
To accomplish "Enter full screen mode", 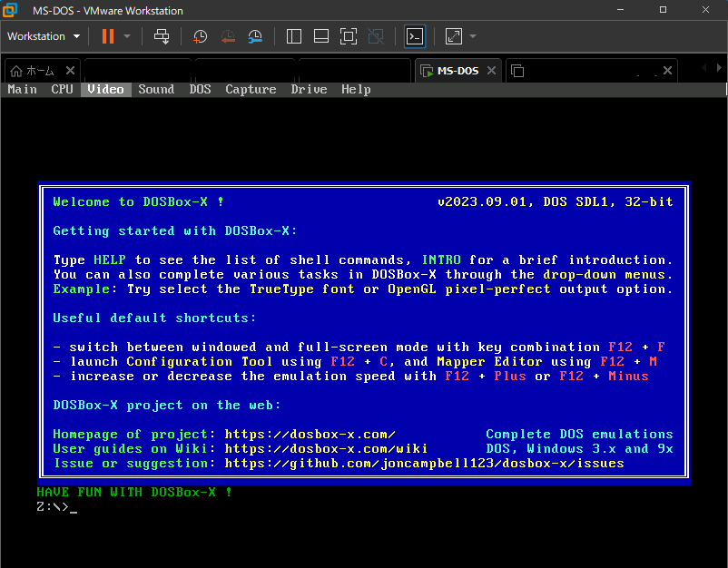I will [349, 36].
